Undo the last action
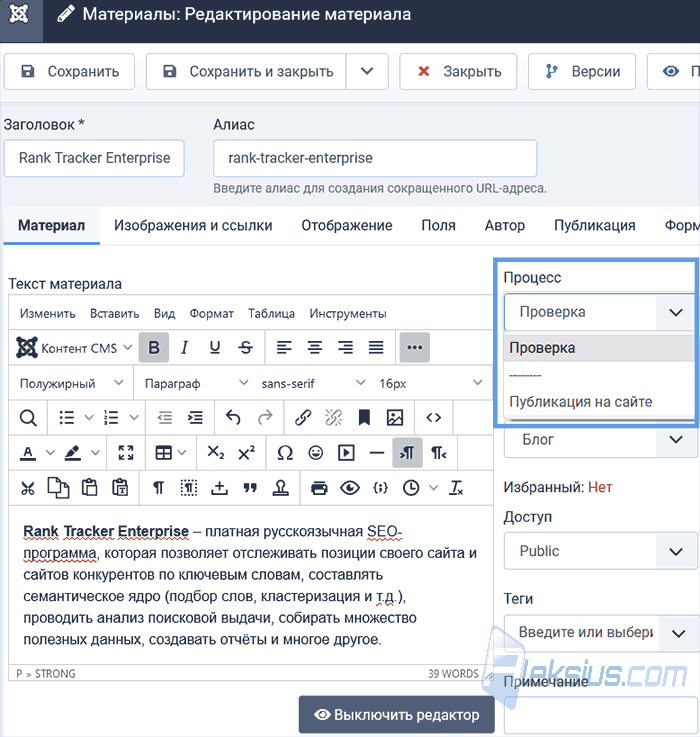The width and height of the screenshot is (700, 737). pyautogui.click(x=233, y=417)
